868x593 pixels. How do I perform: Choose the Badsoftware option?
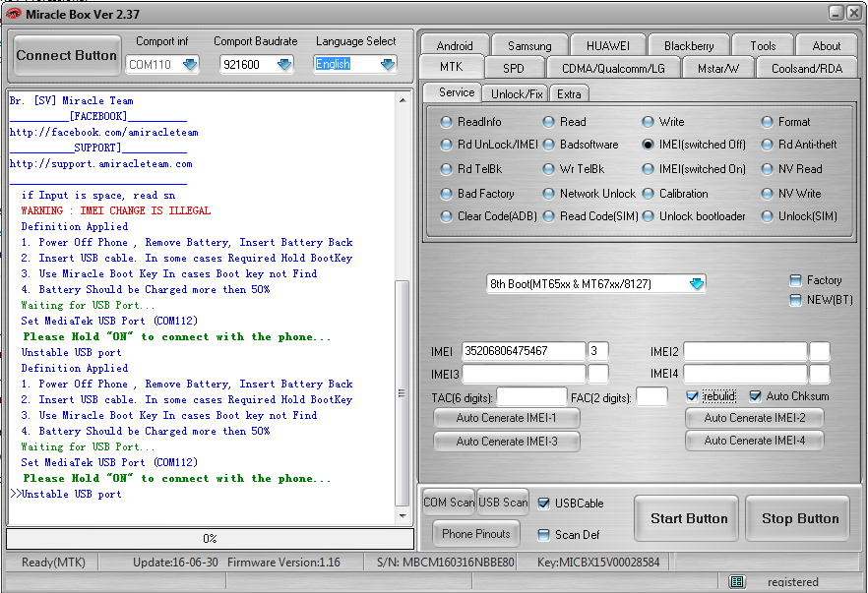[548, 145]
